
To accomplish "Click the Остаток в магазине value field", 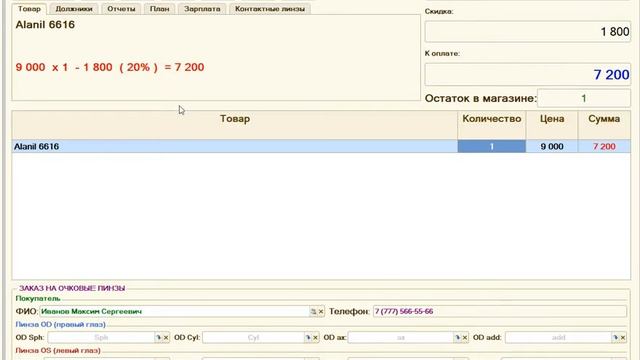I will tap(584, 98).
